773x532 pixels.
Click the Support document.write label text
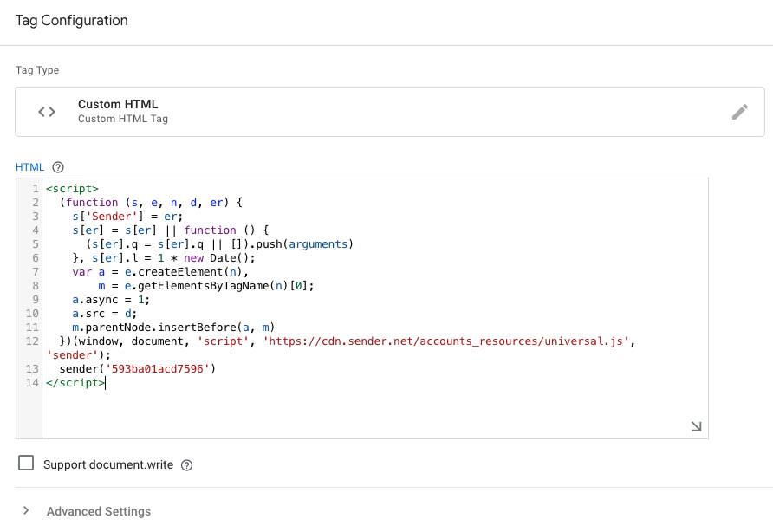(108, 465)
